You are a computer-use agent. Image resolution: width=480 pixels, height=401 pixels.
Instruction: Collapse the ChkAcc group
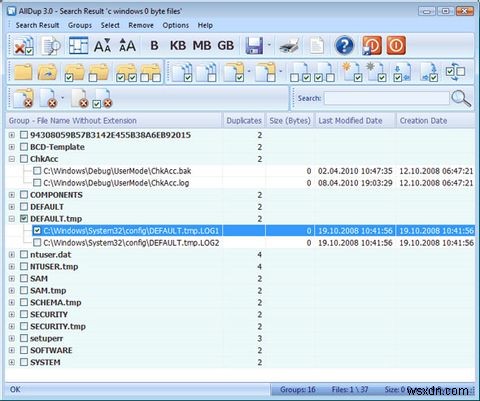click(x=12, y=159)
